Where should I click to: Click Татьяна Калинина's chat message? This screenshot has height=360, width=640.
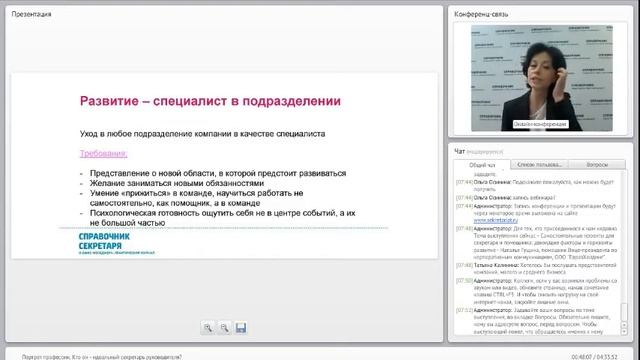click(x=536, y=268)
